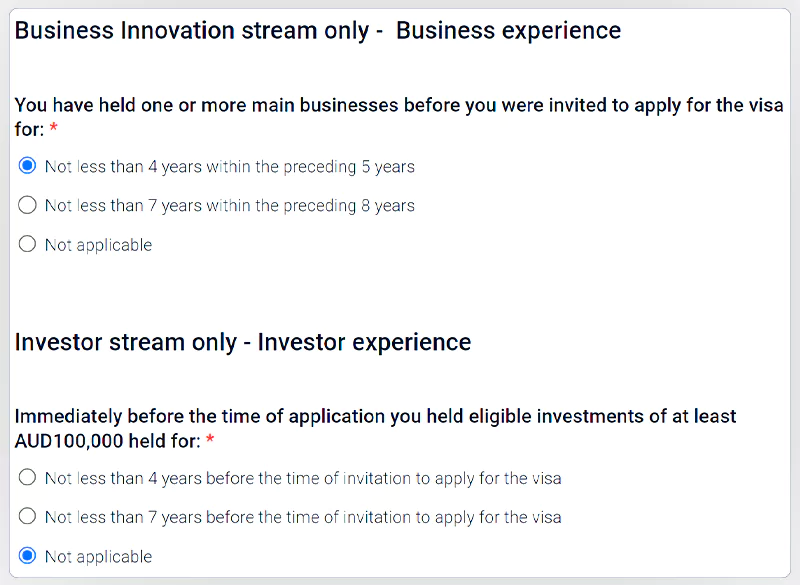
Task: Click the label 'Not less than 4 years within the preceding 5 years'
Action: pos(230,167)
